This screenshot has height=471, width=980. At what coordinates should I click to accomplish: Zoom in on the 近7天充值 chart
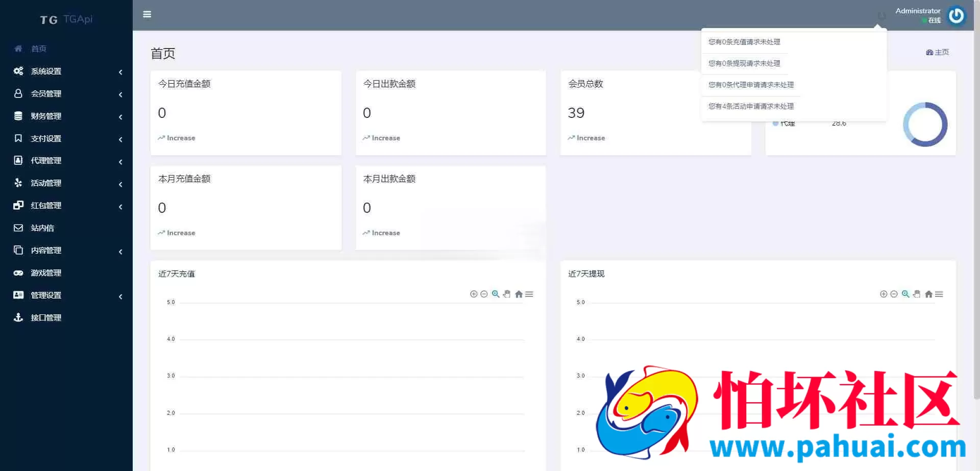point(474,294)
